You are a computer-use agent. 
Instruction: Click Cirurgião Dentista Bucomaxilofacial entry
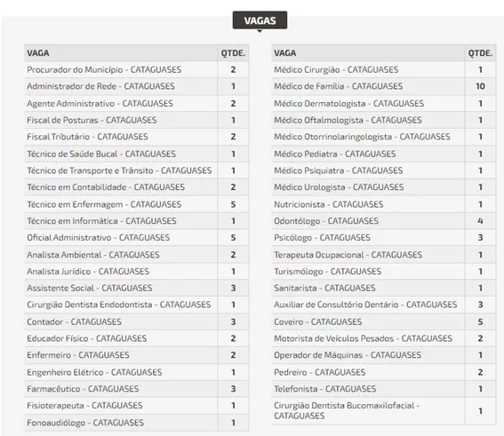point(347,410)
